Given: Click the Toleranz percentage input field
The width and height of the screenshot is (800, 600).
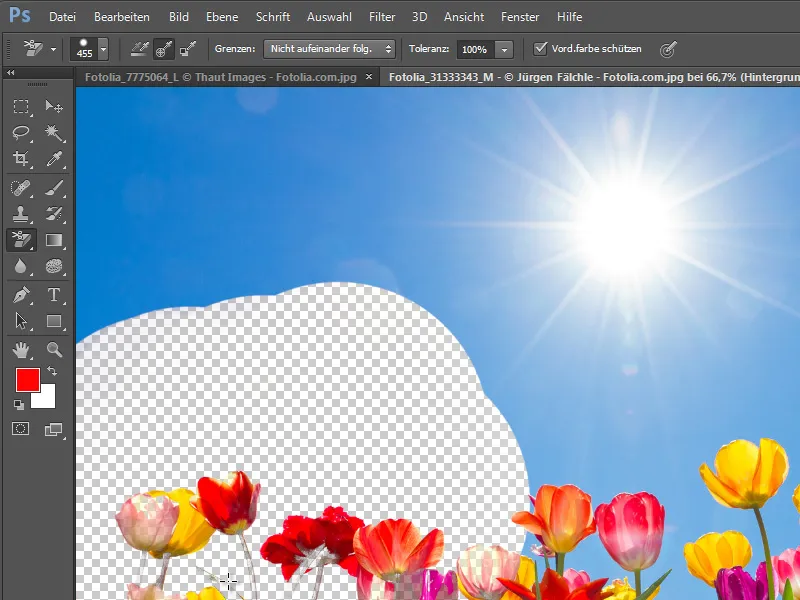Looking at the screenshot, I should point(474,49).
